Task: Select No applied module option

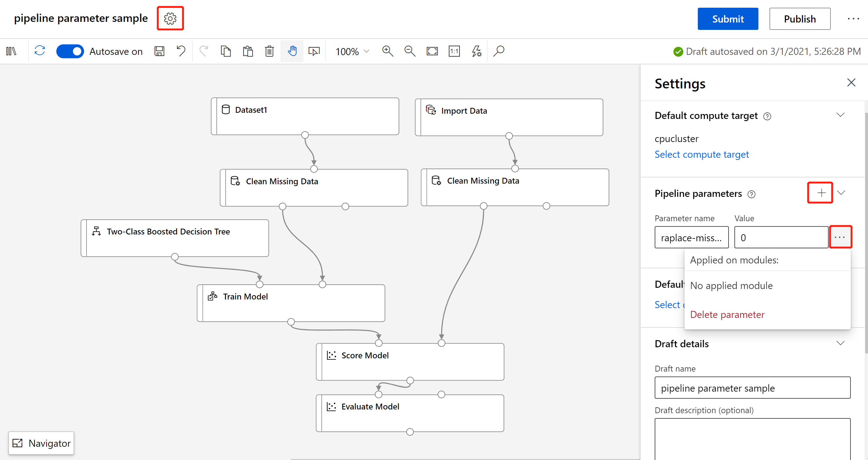Action: (x=731, y=285)
